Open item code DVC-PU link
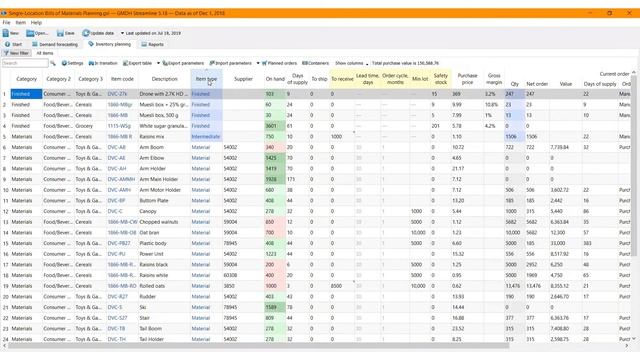 (116, 254)
